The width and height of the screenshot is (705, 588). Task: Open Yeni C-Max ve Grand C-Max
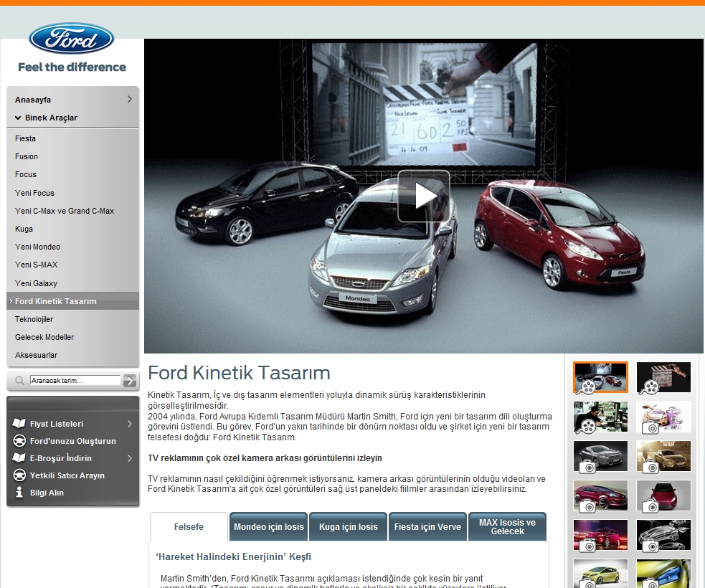[65, 211]
